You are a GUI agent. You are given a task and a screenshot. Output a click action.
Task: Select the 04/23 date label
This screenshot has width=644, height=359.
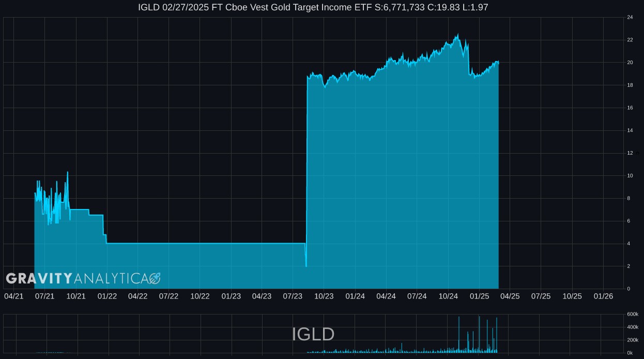(x=262, y=296)
